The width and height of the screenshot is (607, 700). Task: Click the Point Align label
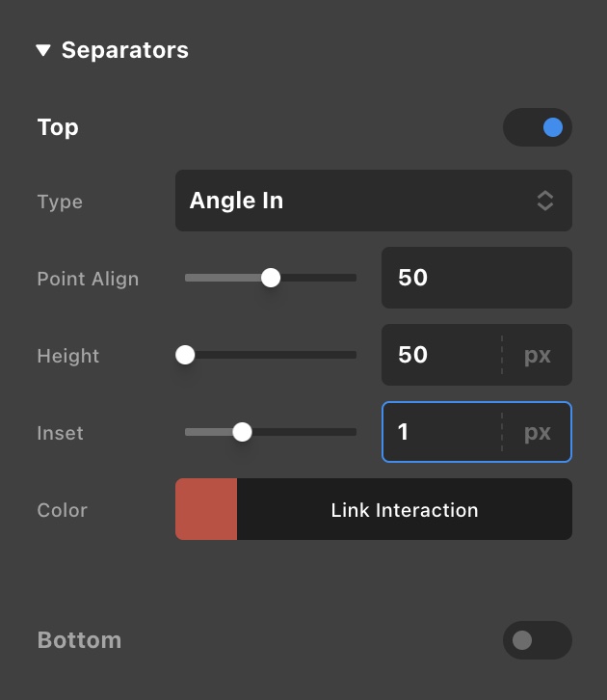pos(88,279)
